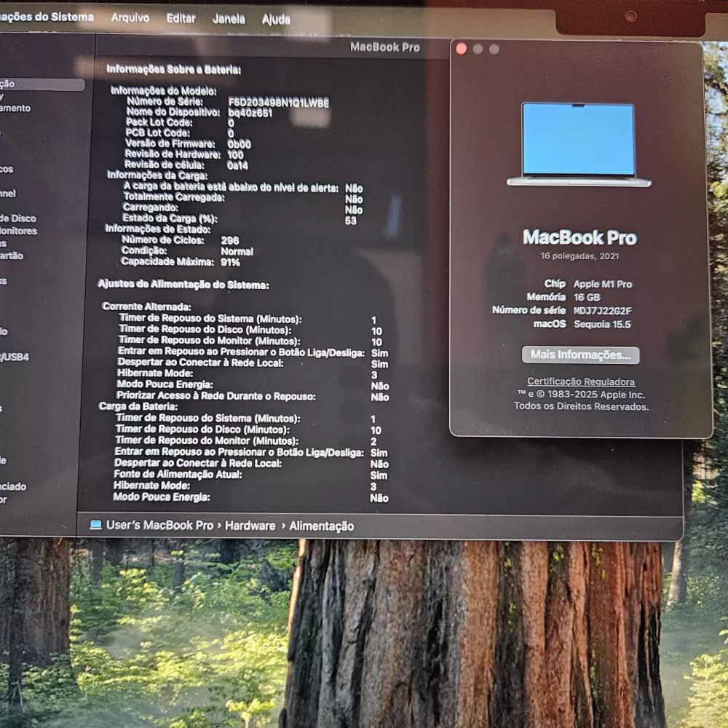
Task: Select hardware revision value 100
Action: (x=235, y=154)
